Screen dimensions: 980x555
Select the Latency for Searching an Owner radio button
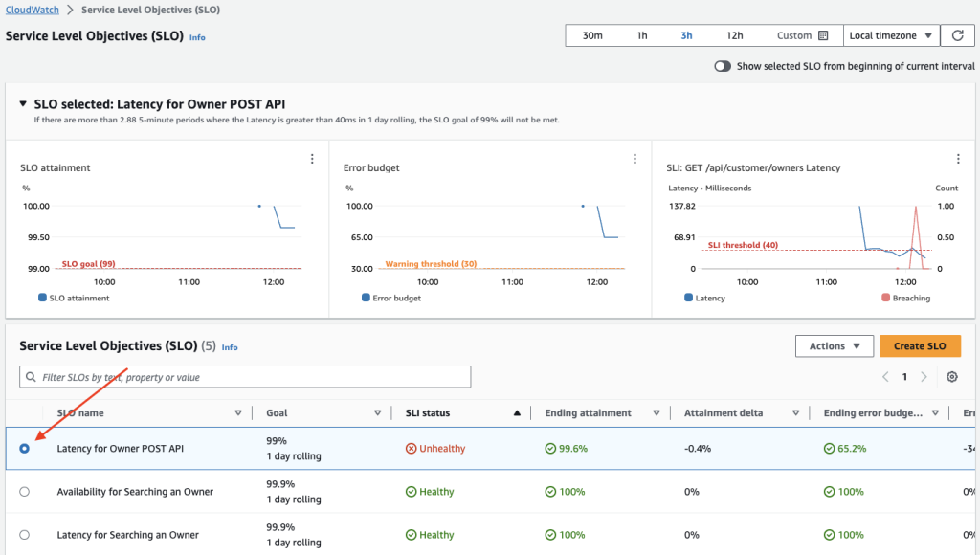click(x=24, y=534)
